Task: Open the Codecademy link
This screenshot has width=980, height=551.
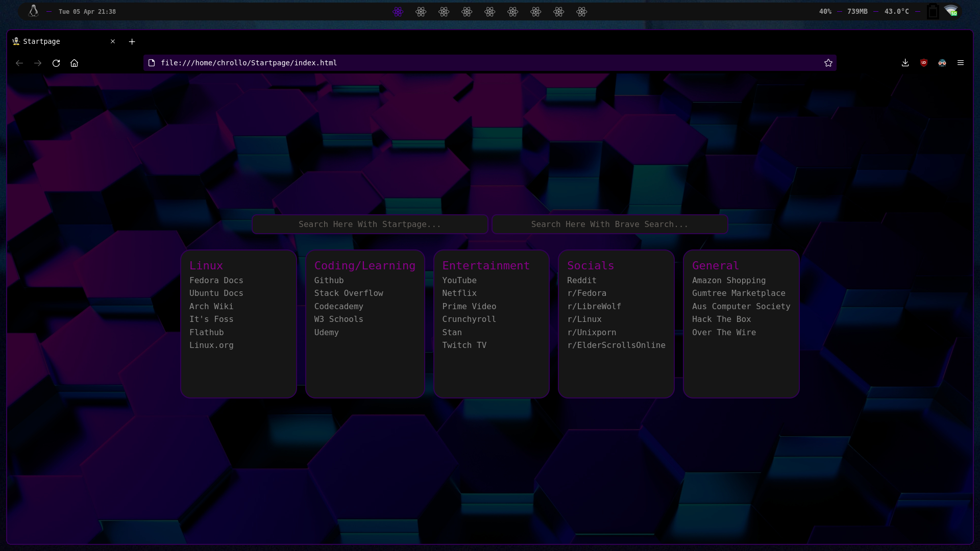Action: coord(339,307)
